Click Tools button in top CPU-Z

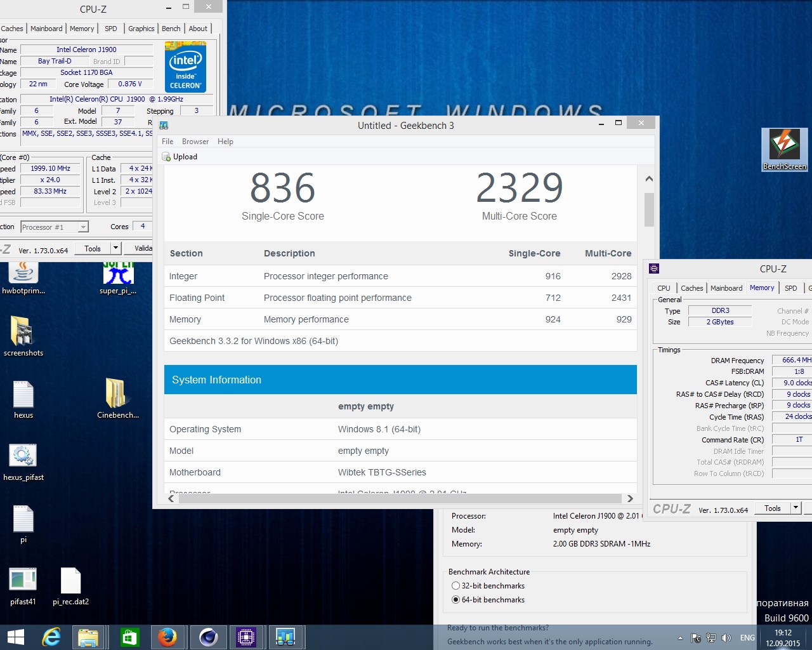93,248
